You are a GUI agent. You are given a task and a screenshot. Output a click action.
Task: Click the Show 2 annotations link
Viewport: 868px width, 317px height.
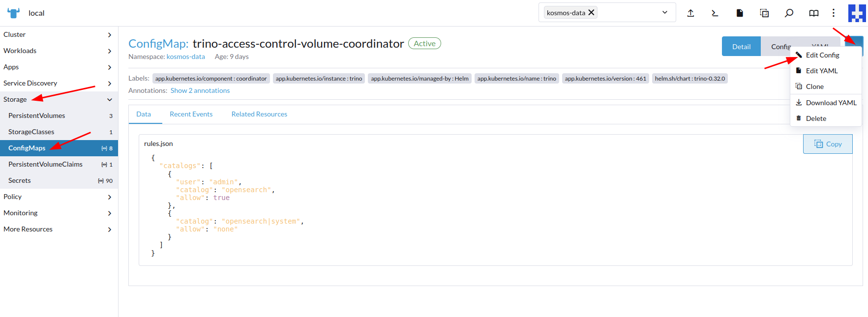coord(200,90)
